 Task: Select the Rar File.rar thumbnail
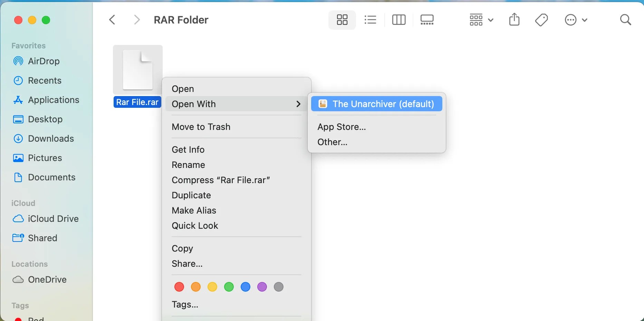tap(138, 70)
